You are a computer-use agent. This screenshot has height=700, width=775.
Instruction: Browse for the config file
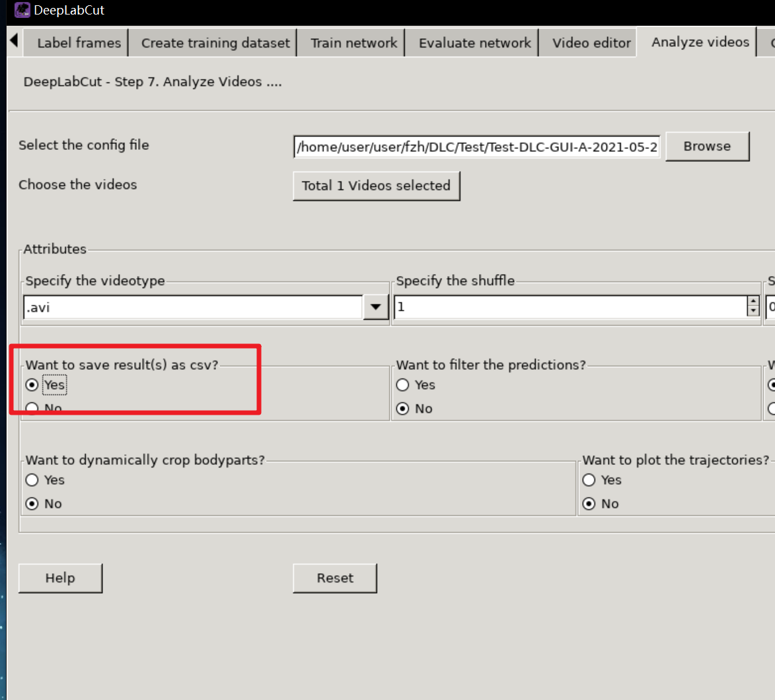tap(708, 146)
